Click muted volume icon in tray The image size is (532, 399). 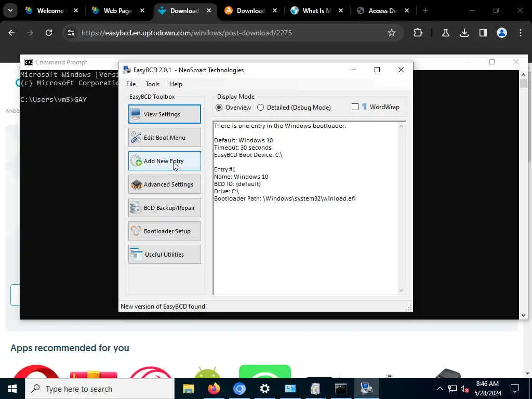click(x=464, y=389)
